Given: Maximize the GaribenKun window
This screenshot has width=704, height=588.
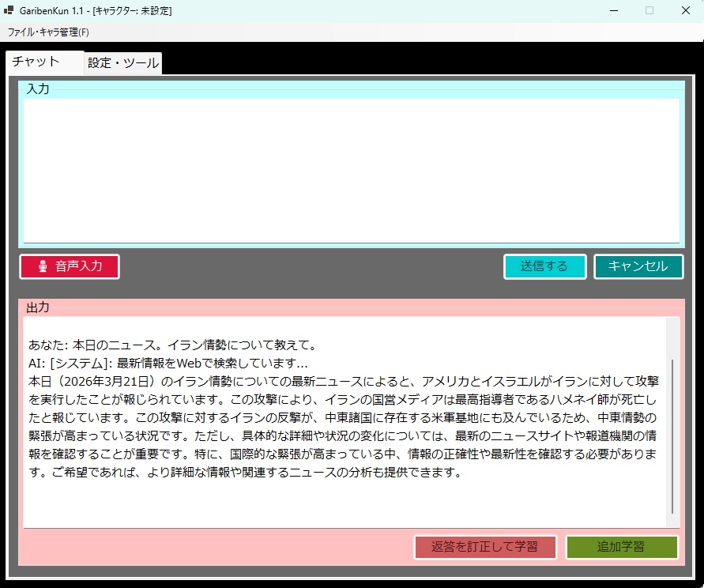Looking at the screenshot, I should pos(650,10).
